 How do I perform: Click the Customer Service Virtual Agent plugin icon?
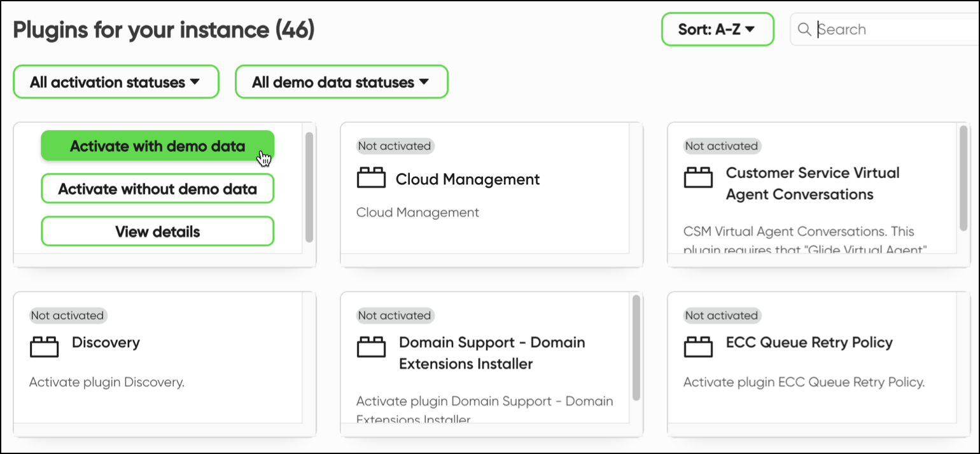coord(698,179)
